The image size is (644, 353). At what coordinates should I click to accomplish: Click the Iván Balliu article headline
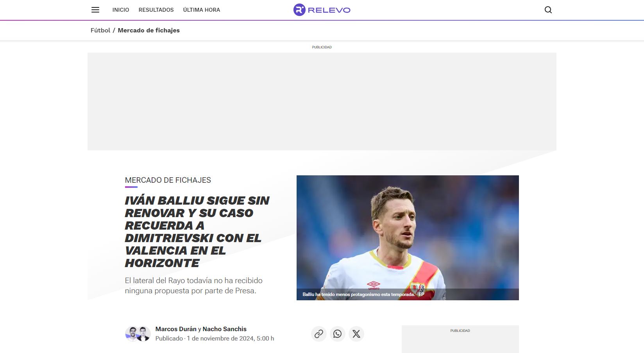coord(197,232)
